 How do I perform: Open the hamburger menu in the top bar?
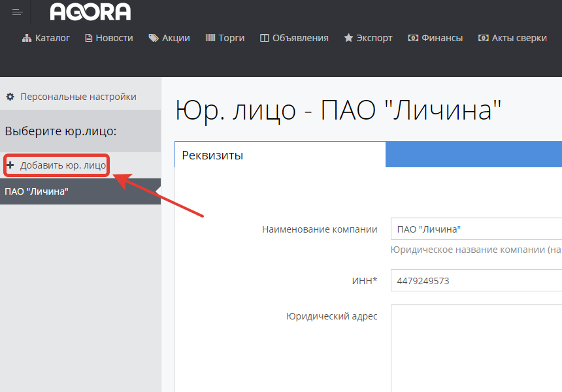17,12
